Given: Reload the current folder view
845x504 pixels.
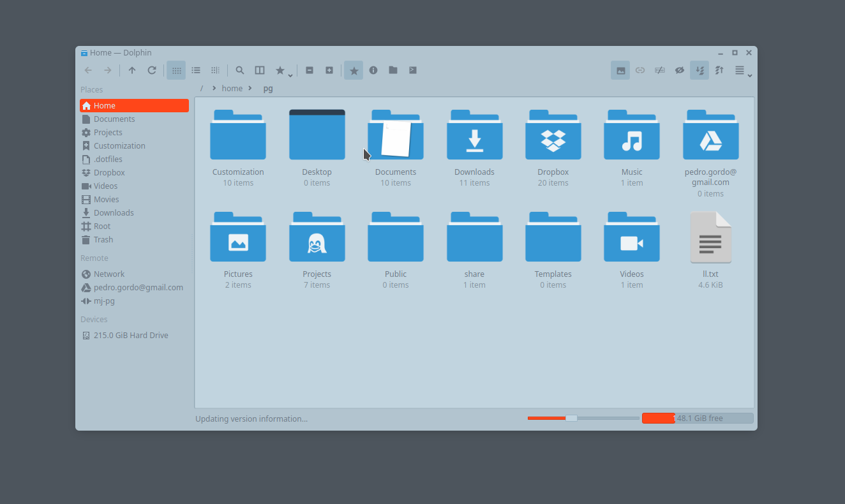Looking at the screenshot, I should tap(152, 70).
